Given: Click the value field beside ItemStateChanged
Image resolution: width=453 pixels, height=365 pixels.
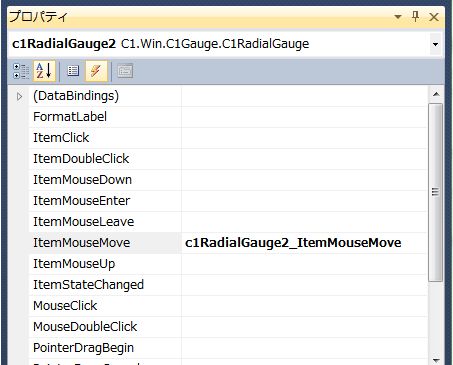Looking at the screenshot, I should pyautogui.click(x=304, y=285).
